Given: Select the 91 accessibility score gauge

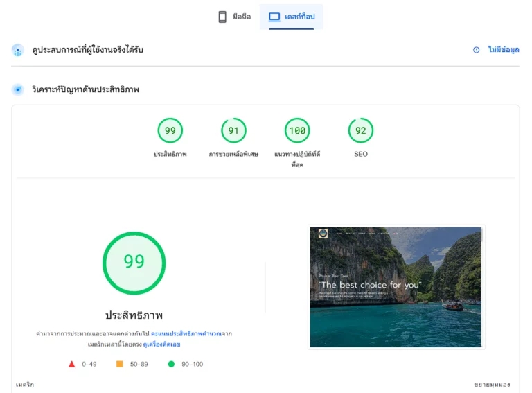Looking at the screenshot, I should click(x=233, y=131).
